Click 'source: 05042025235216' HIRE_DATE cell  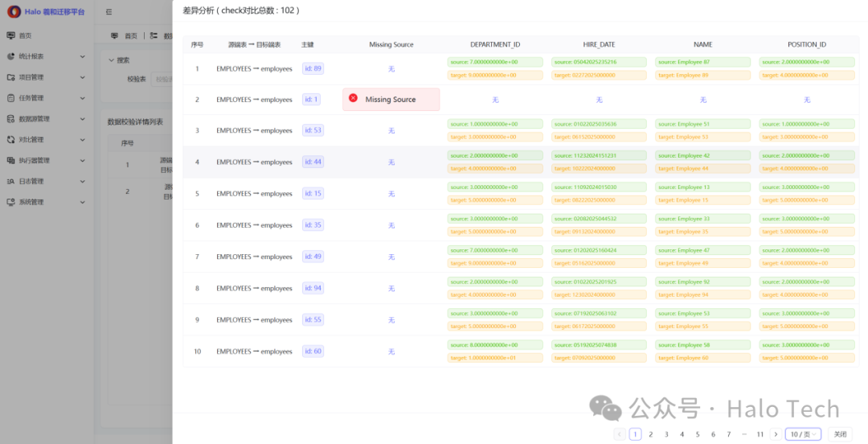(599, 62)
